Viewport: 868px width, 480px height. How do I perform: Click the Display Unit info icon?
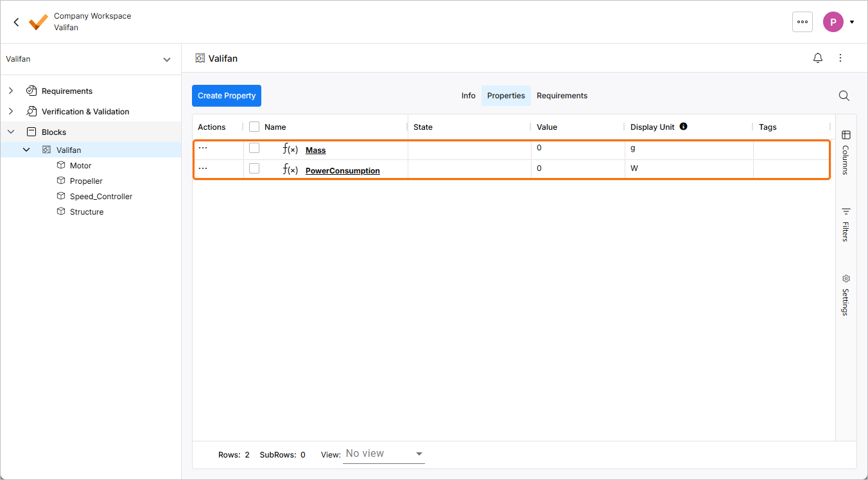[683, 127]
